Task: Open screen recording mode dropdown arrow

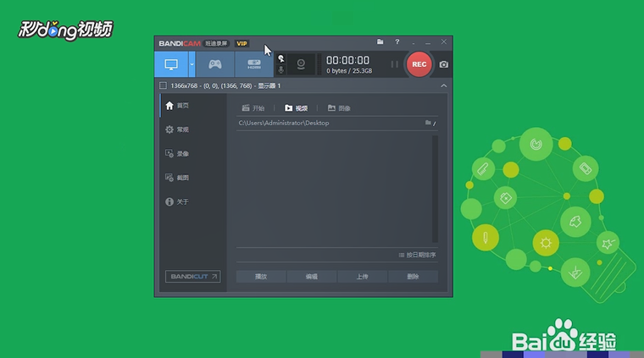Action: (x=192, y=64)
